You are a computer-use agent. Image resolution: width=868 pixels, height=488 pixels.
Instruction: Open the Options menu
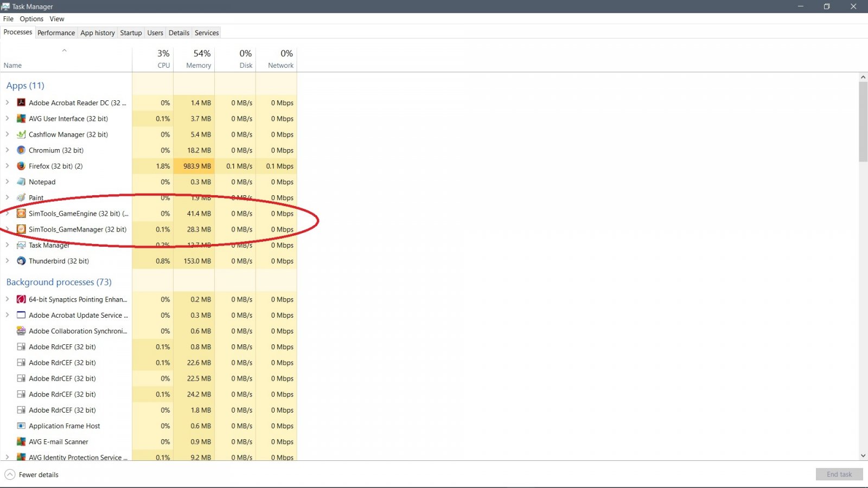31,19
